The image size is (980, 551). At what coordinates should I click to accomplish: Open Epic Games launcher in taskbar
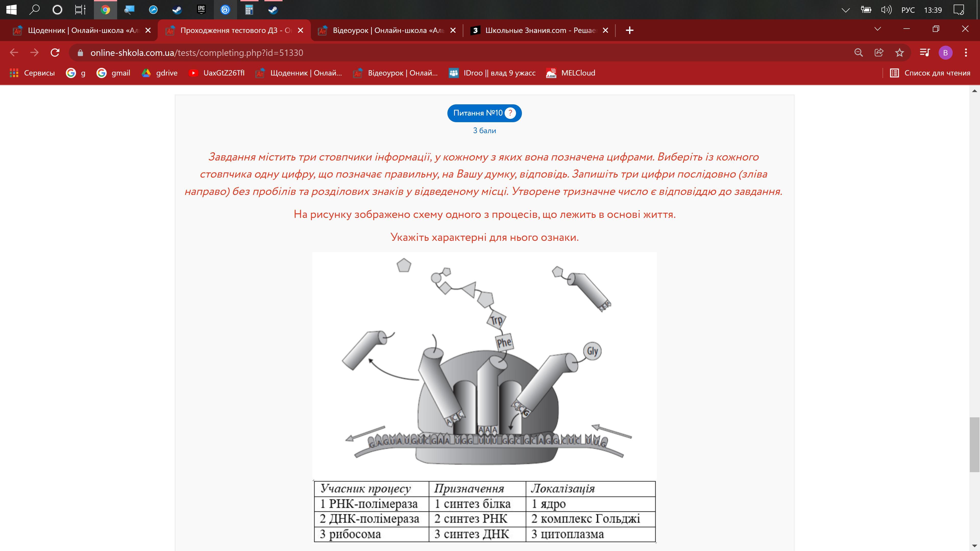tap(201, 10)
